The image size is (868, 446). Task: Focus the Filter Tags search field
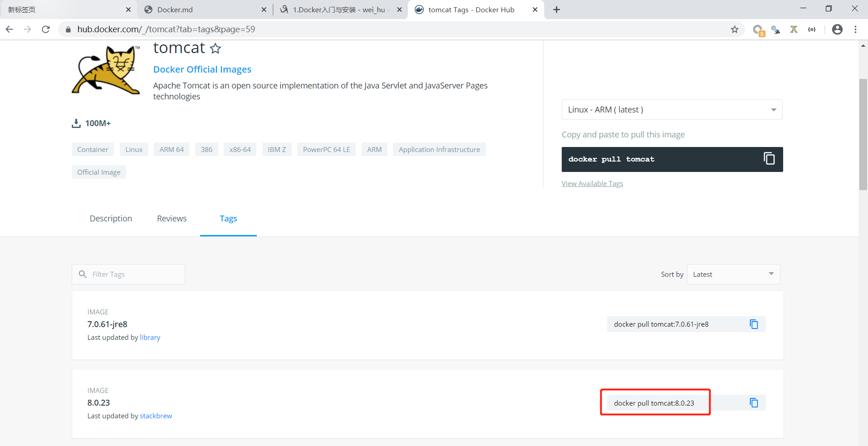click(x=128, y=274)
